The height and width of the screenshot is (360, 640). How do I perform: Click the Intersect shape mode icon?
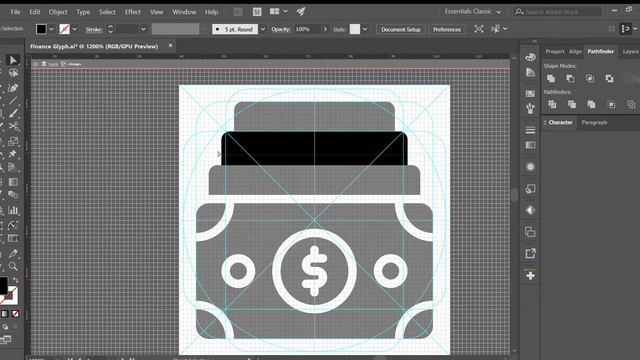click(x=590, y=78)
